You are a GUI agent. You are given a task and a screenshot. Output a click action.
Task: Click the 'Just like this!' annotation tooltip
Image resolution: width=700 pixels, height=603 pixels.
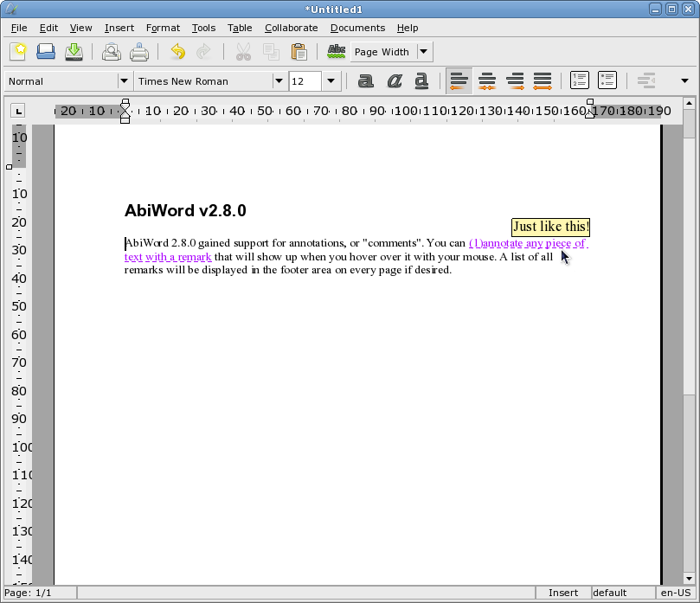[550, 227]
